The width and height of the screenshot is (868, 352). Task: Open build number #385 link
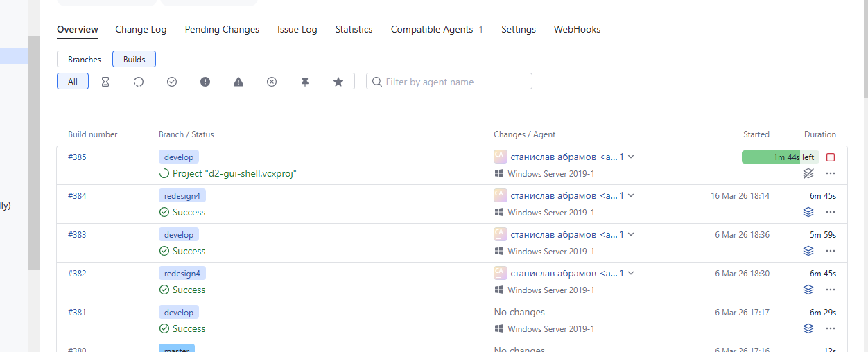[77, 157]
